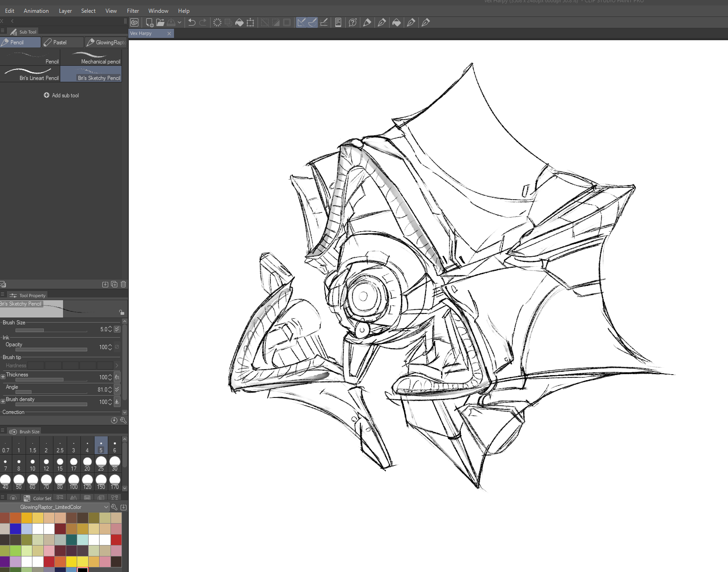Toggle the snap to special ruler icon
Image resolution: width=728 pixels, height=572 pixels.
[312, 22]
